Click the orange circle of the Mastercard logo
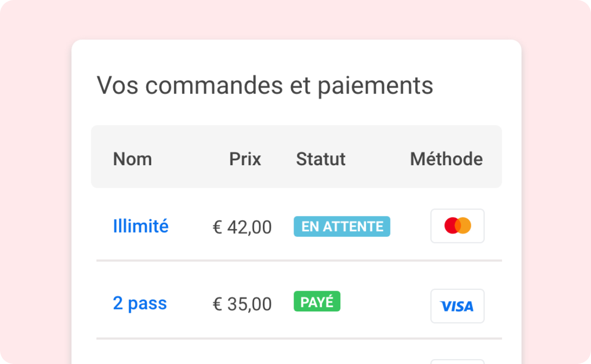Screen dimensions: 591x364 (x=465, y=226)
